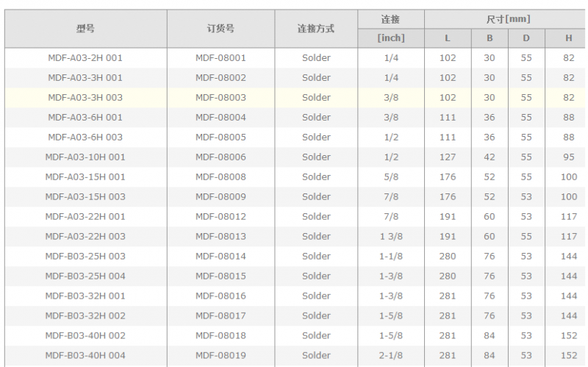Select model MDF-A03-2H 001 cell

click(x=85, y=57)
